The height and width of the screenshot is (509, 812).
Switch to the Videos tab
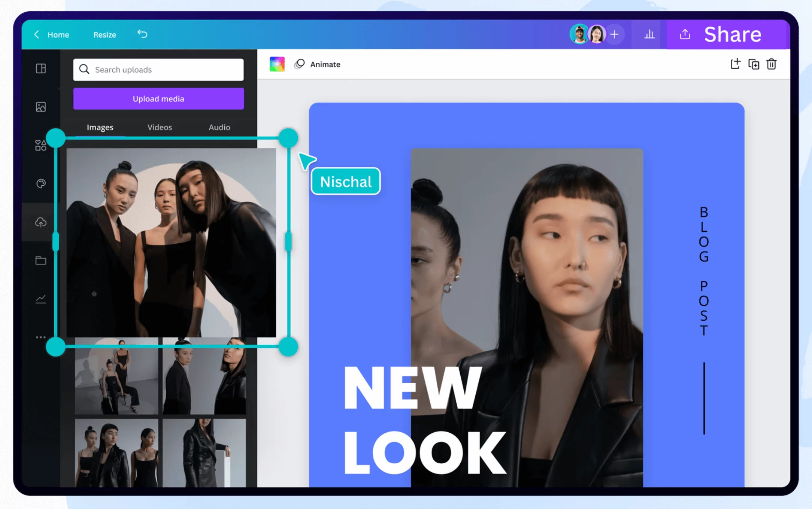click(160, 127)
